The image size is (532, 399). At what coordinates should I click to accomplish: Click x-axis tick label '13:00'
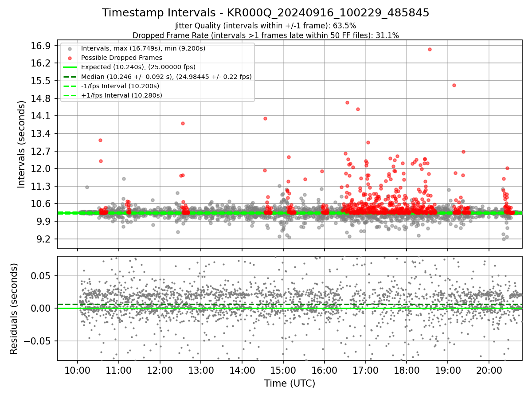[201, 370]
